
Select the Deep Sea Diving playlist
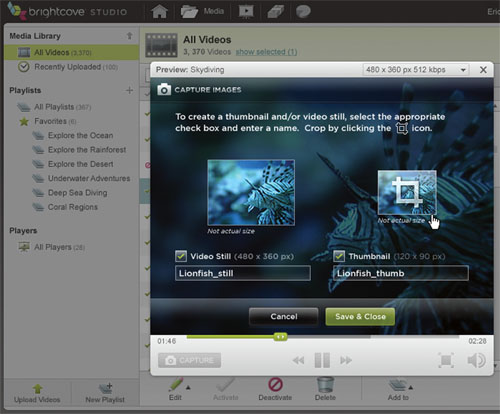click(x=70, y=193)
